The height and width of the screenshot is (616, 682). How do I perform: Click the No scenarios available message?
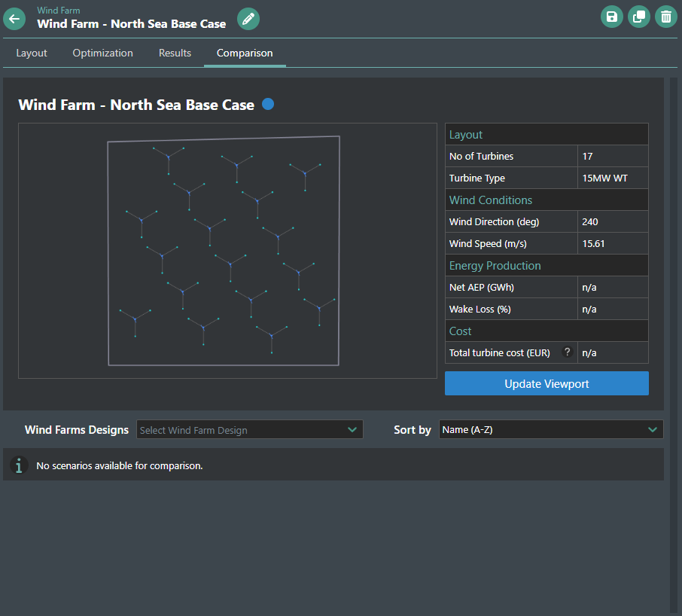pyautogui.click(x=120, y=465)
